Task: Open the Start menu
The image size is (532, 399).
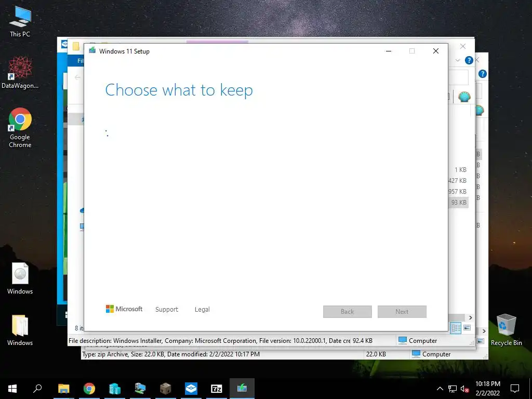Action: (x=12, y=388)
